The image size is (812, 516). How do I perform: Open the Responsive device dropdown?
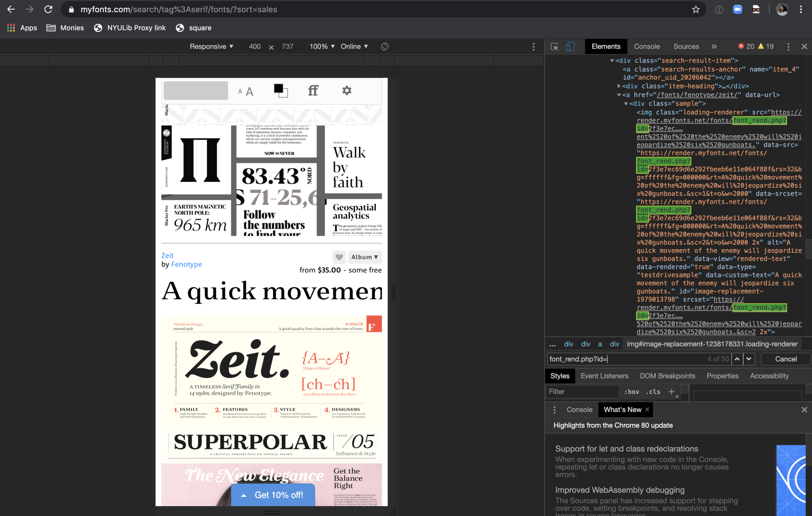click(211, 46)
